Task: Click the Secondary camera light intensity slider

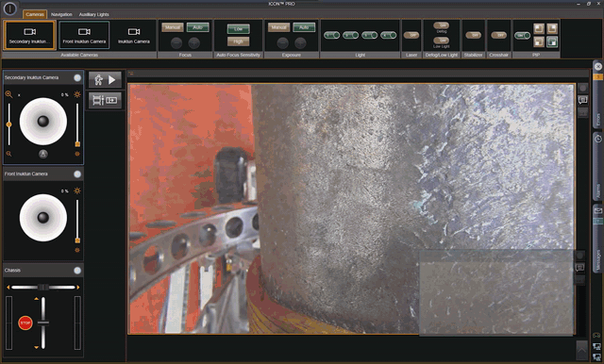Action: click(77, 124)
